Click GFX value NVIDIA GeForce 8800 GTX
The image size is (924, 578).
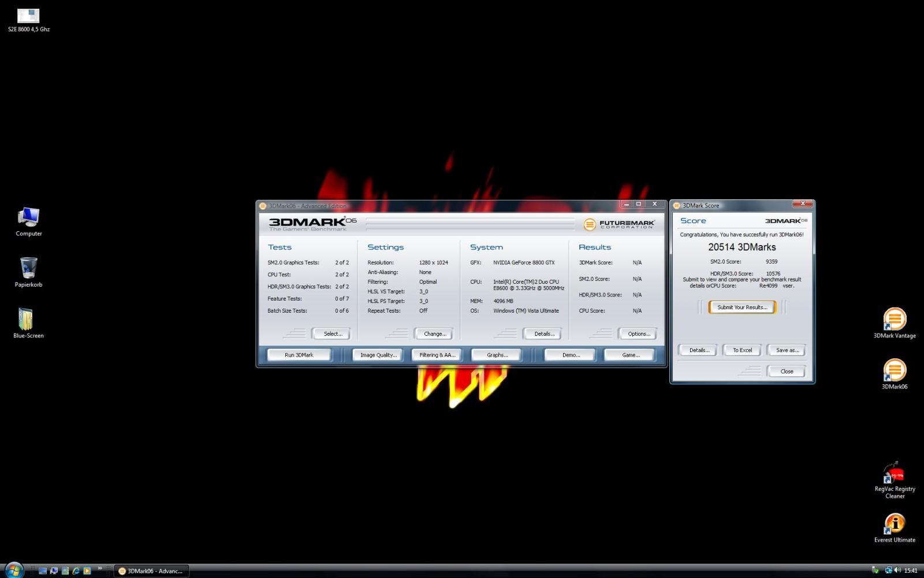(524, 262)
